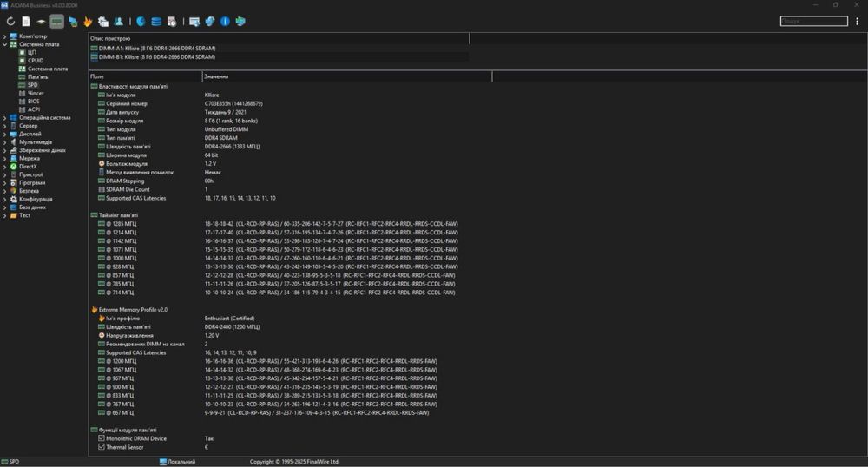This screenshot has height=467, width=868.
Task: Click the Значення column header
Action: 347,76
